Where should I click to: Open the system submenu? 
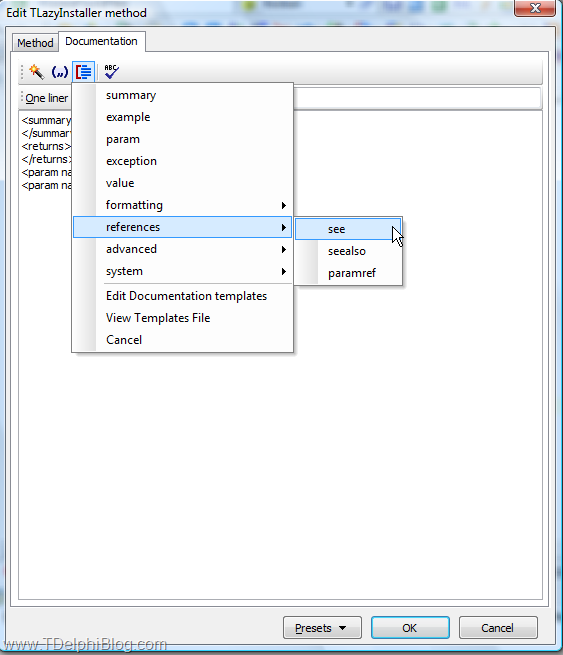182,271
